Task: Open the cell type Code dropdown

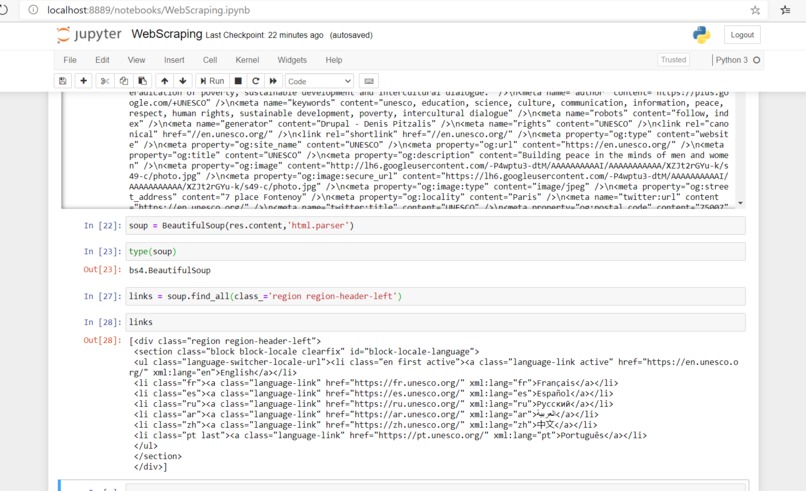Action: 319,81
